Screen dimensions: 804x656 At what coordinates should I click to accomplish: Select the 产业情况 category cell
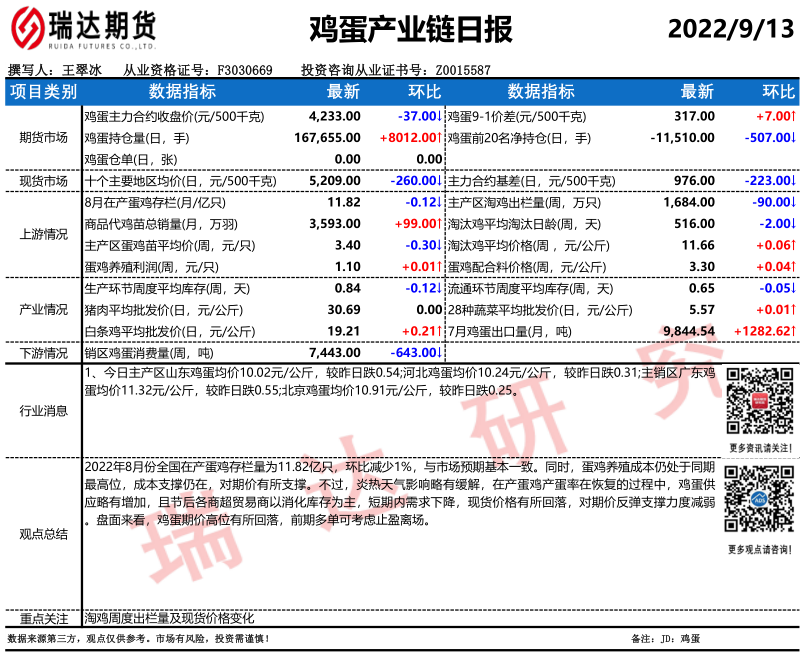pos(41,310)
